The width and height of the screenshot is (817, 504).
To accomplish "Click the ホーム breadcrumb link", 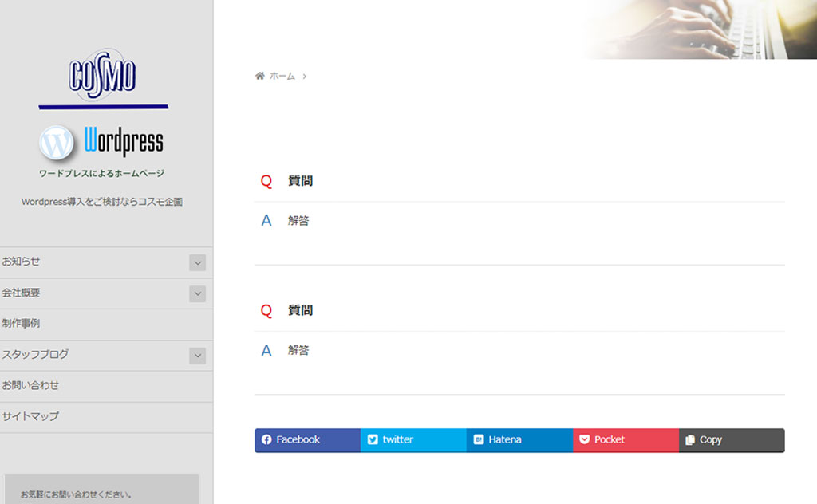I will point(282,76).
